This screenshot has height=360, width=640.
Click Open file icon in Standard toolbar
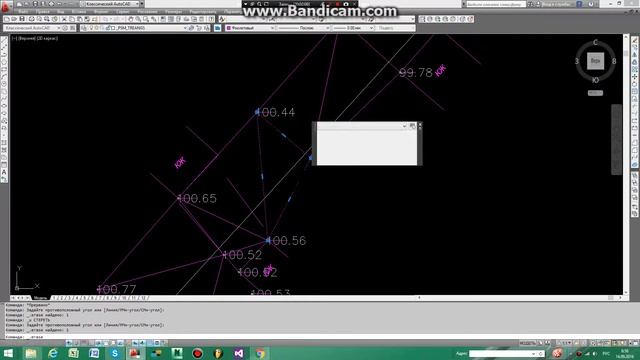(x=14, y=19)
